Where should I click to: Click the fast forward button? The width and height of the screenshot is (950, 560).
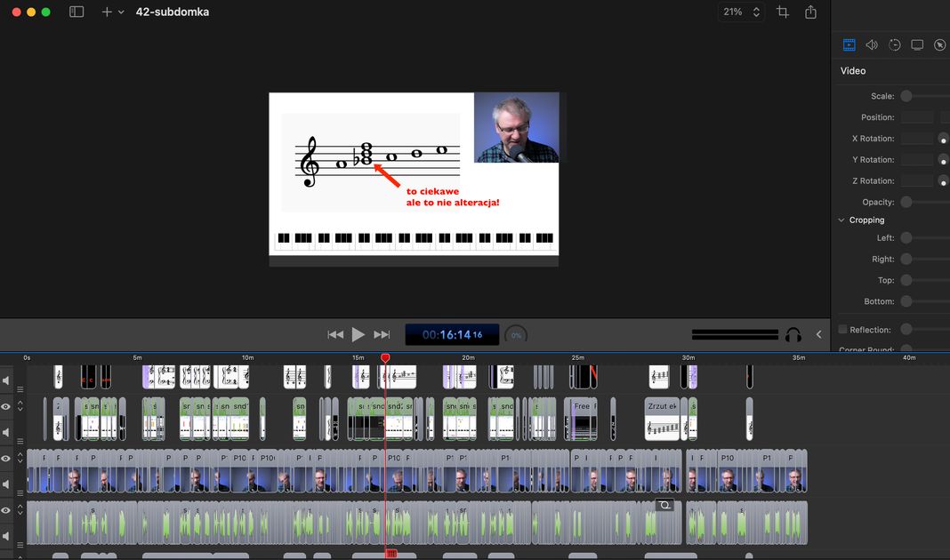[x=382, y=334]
